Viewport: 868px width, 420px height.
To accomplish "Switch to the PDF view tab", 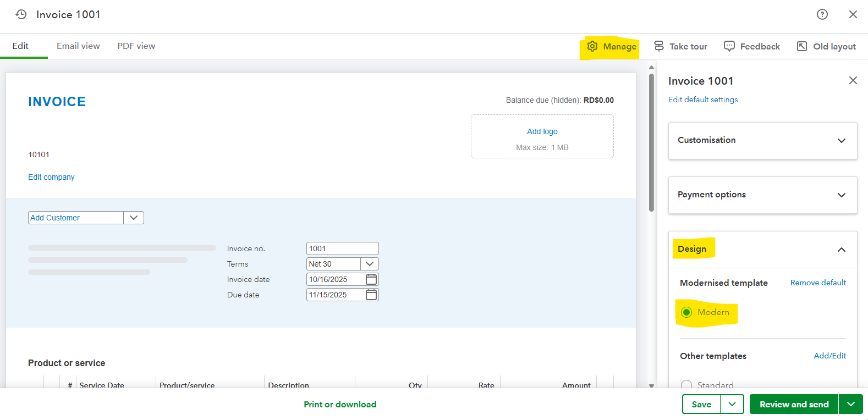I will [136, 46].
